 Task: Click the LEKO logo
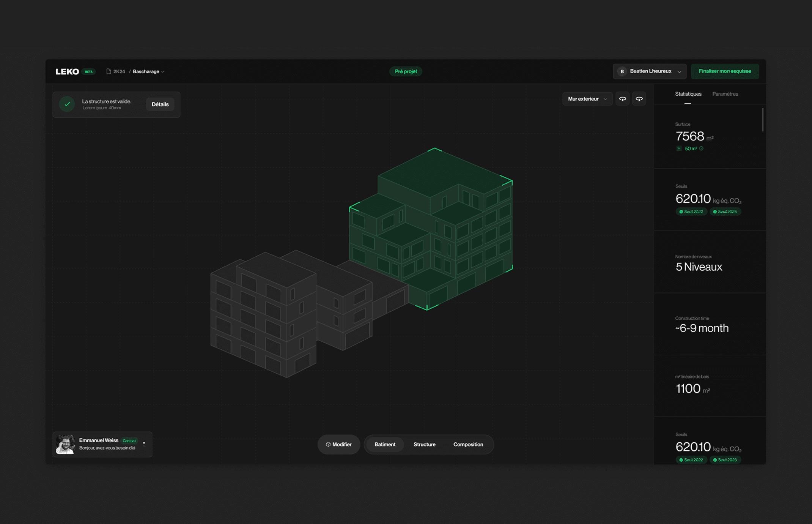click(67, 71)
